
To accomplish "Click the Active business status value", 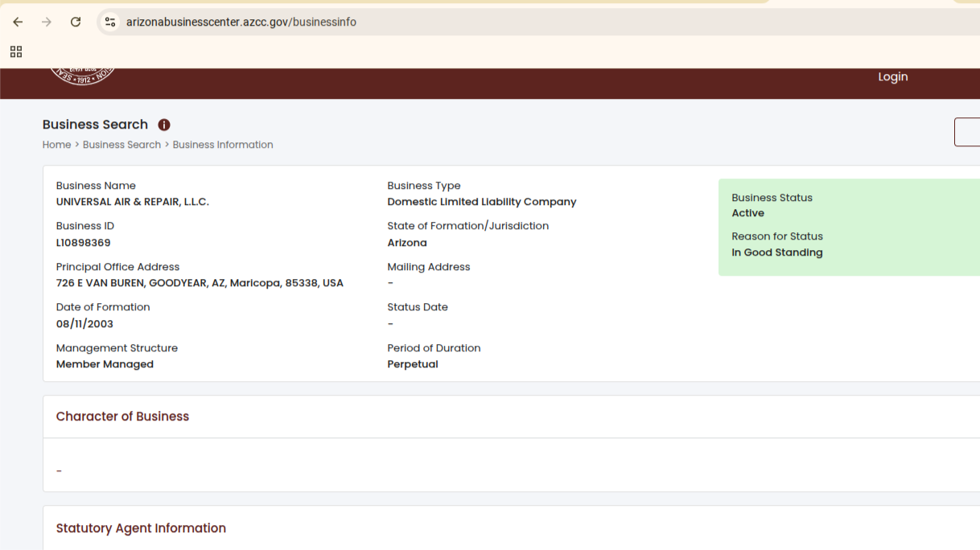I will tap(748, 213).
